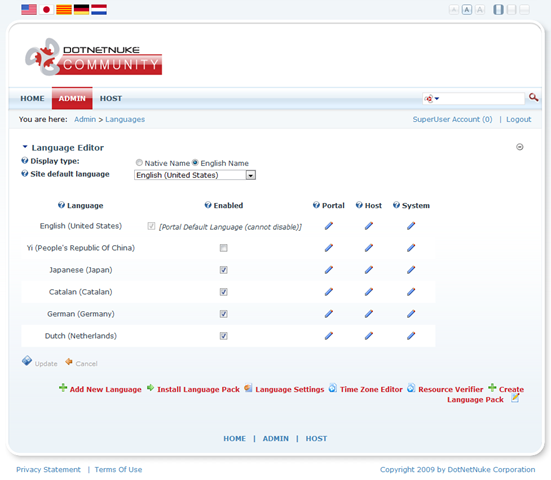Click the Portal edit pencil for Japanese

[x=329, y=270]
